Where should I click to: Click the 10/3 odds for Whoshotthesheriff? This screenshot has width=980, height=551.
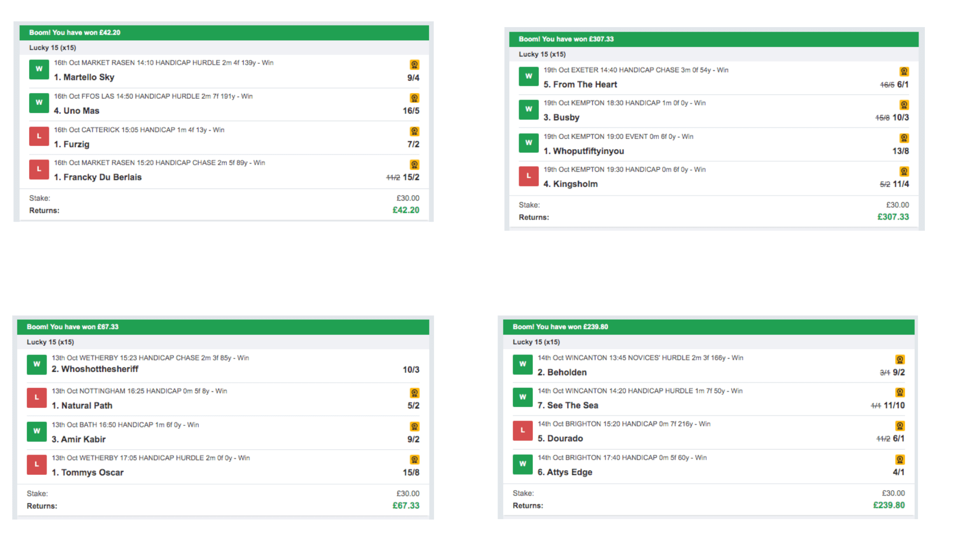411,370
